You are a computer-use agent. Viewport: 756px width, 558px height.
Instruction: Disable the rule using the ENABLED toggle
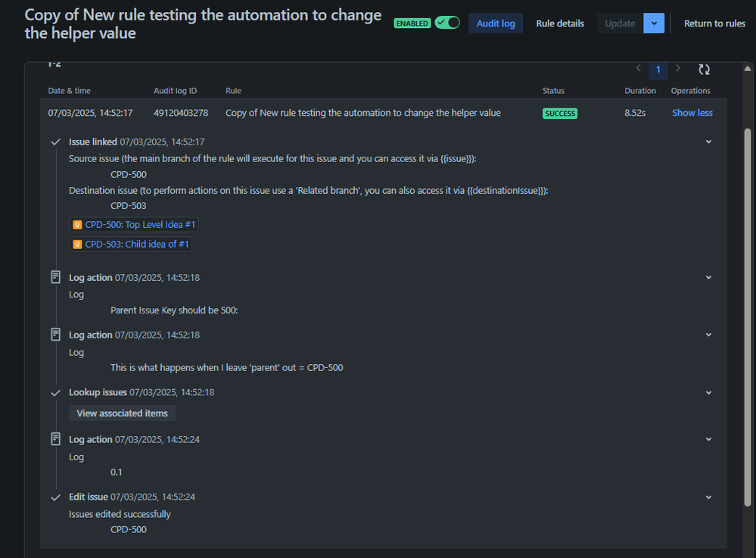[446, 23]
